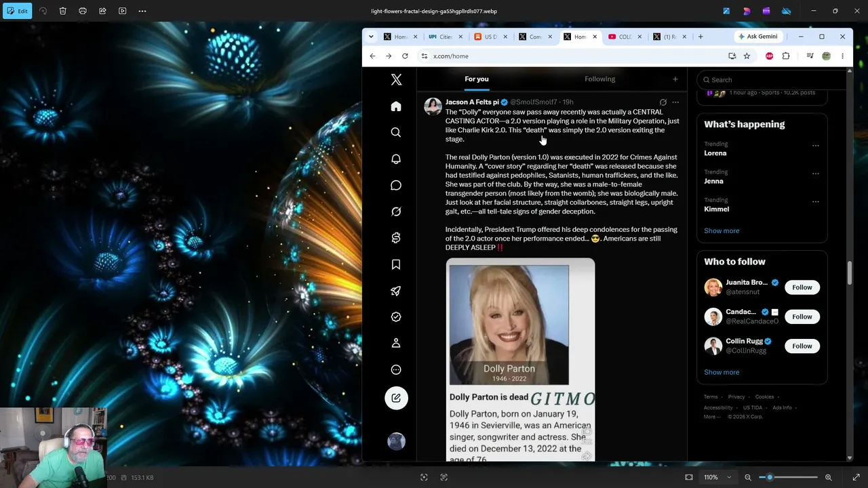
Task: Open options for Lorena trend
Action: point(816,145)
